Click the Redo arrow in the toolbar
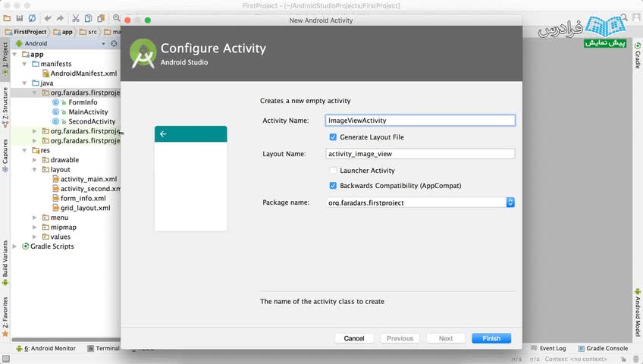 [61, 18]
